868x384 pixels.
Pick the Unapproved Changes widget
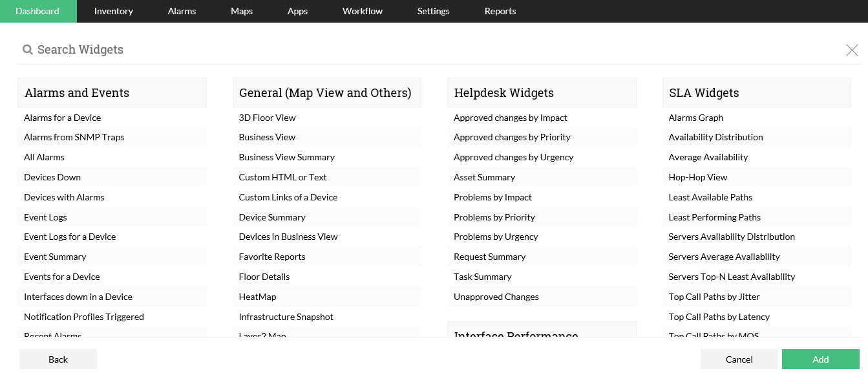click(496, 297)
